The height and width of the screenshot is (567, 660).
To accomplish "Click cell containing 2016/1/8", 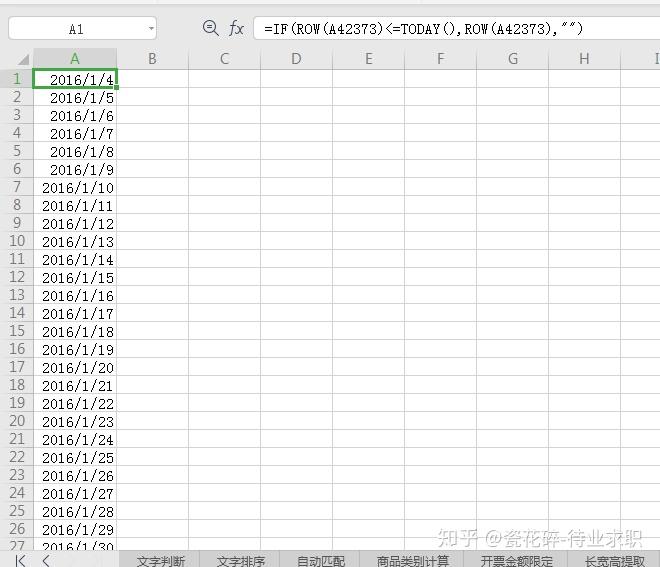I will pyautogui.click(x=75, y=151).
